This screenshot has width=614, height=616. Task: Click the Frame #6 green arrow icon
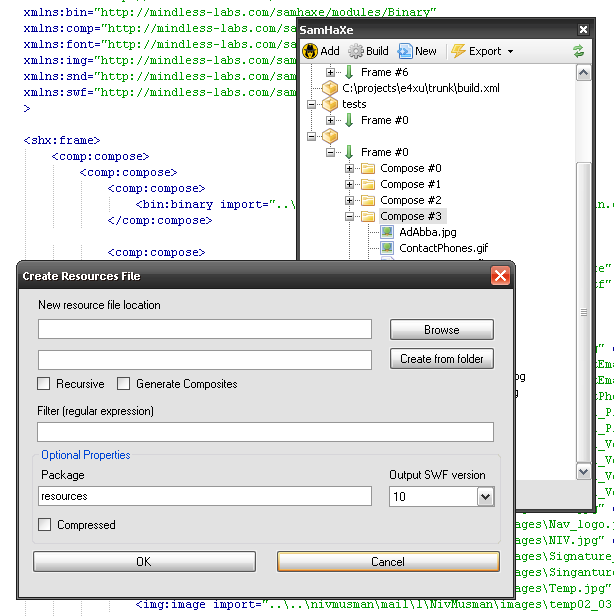point(349,72)
